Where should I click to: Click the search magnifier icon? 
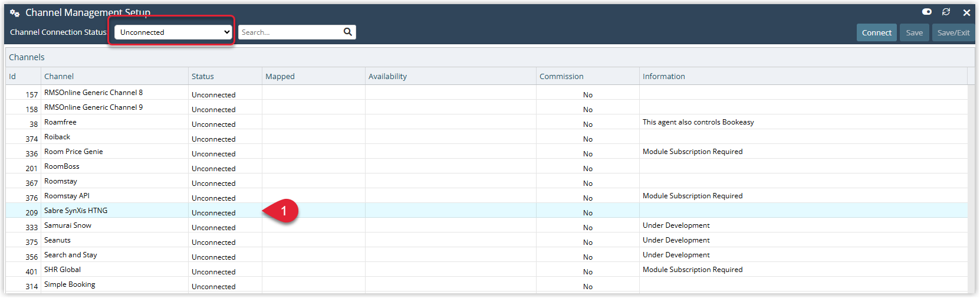348,32
